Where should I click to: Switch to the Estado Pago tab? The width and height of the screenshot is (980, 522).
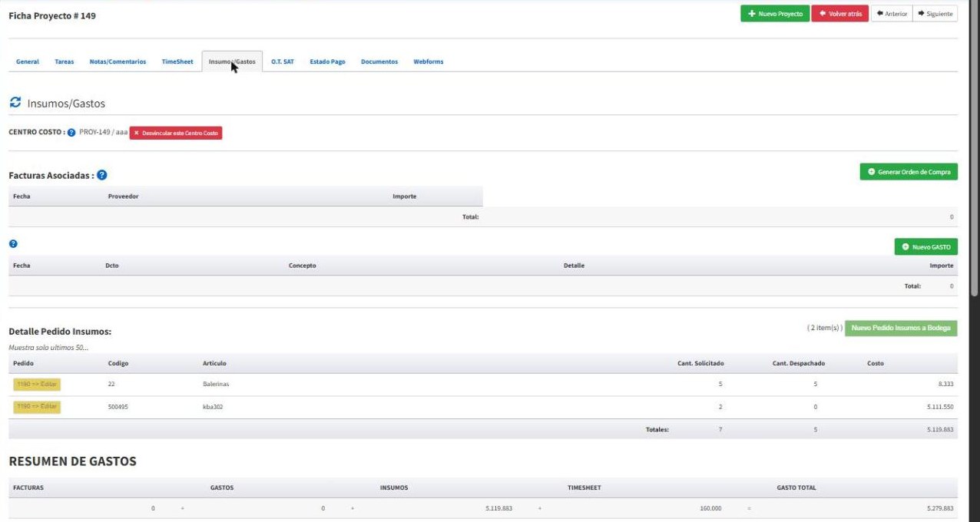tap(327, 61)
